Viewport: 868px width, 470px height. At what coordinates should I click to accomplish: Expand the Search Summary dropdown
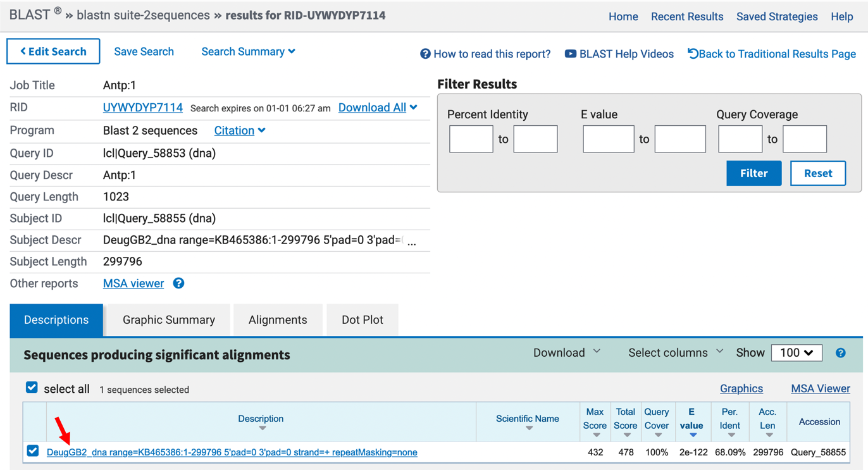click(x=248, y=52)
